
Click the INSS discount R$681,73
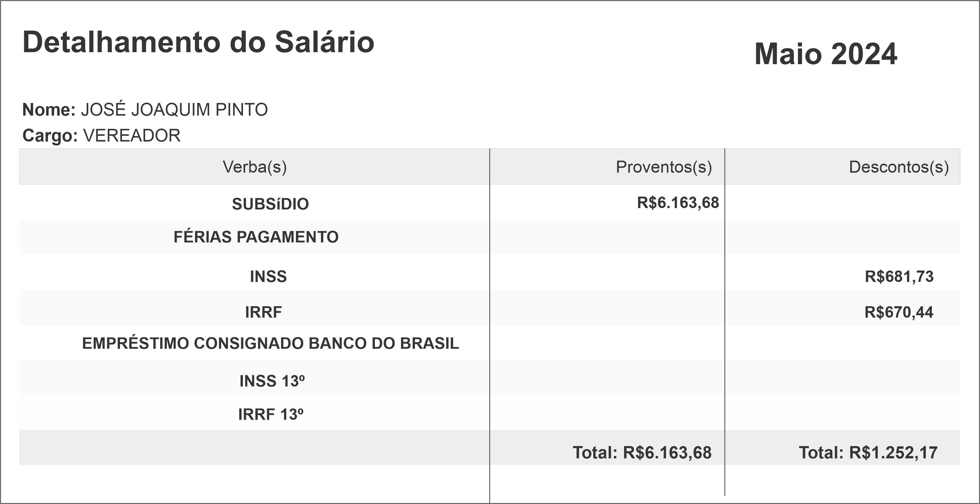point(899,276)
